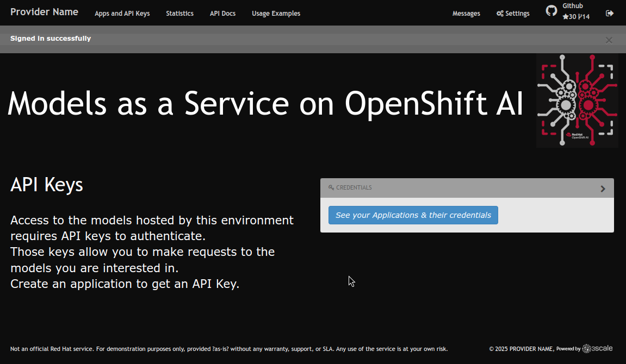Click the CREDENTIALS panel header label
This screenshot has height=364, width=626.
tap(354, 187)
